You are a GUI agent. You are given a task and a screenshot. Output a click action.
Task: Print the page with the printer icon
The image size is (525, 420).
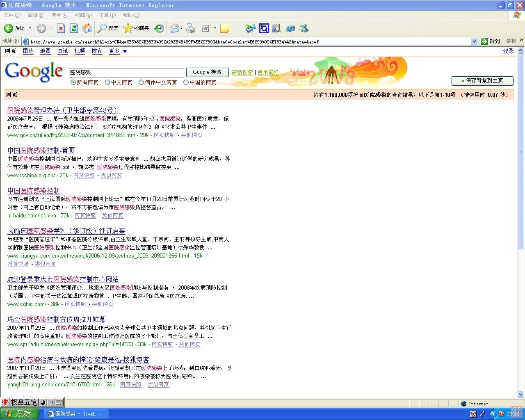(x=191, y=28)
